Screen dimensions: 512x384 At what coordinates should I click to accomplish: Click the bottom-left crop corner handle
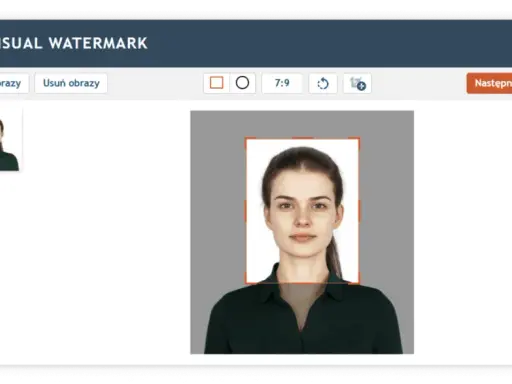pos(246,283)
